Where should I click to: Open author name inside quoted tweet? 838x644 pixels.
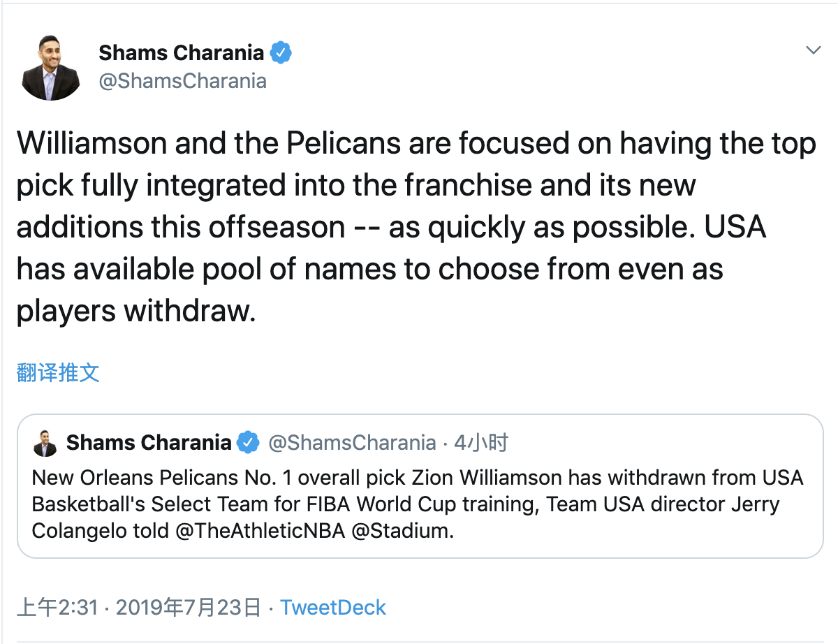149,443
